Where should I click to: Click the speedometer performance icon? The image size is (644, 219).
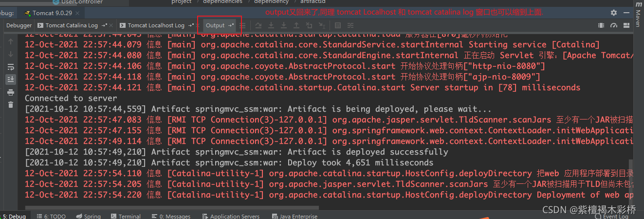click(x=614, y=25)
